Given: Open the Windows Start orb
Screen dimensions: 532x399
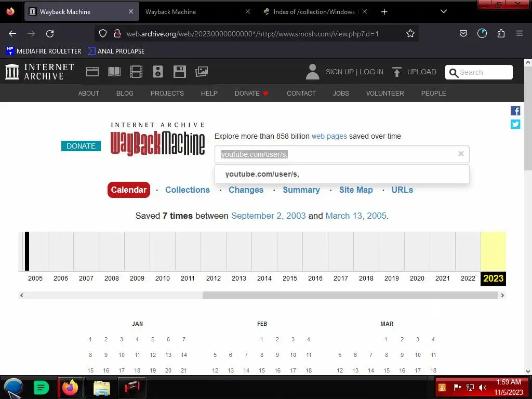Looking at the screenshot, I should (13, 388).
